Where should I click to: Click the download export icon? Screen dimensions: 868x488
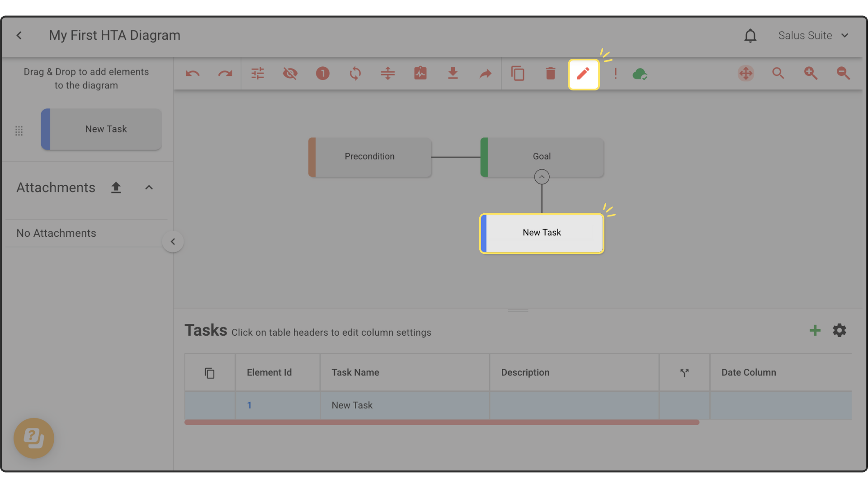[453, 74]
